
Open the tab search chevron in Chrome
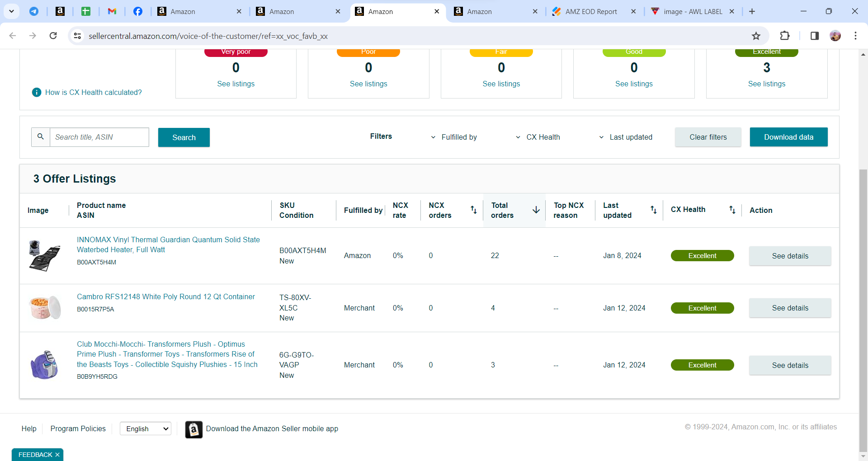pos(11,11)
